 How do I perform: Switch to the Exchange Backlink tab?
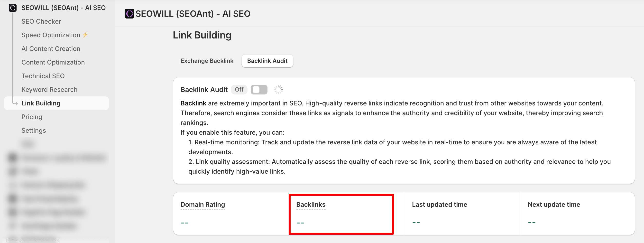(207, 61)
